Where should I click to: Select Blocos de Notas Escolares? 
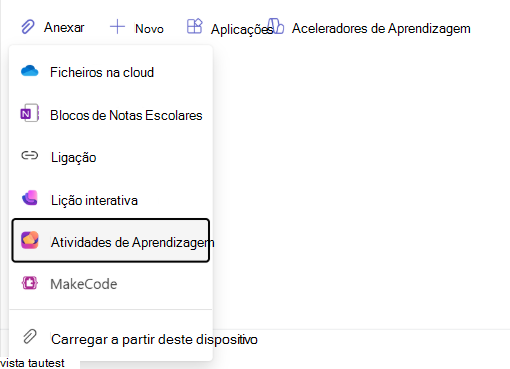pos(111,115)
